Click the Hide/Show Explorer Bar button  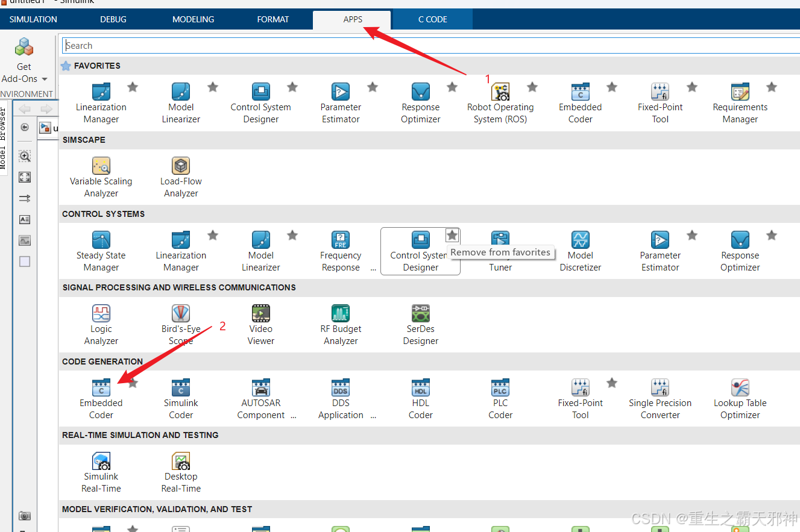click(25, 127)
